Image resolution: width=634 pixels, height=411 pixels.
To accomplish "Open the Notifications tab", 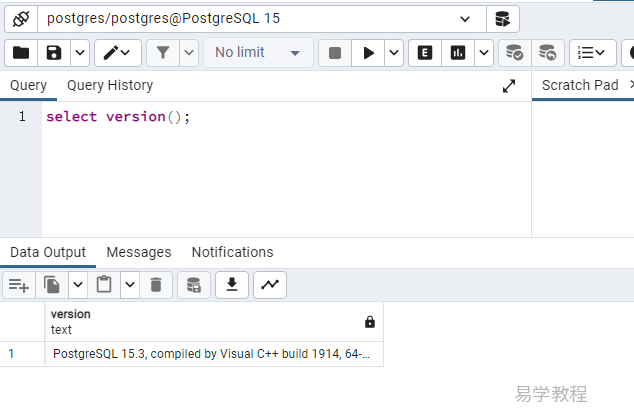I will pyautogui.click(x=232, y=252).
